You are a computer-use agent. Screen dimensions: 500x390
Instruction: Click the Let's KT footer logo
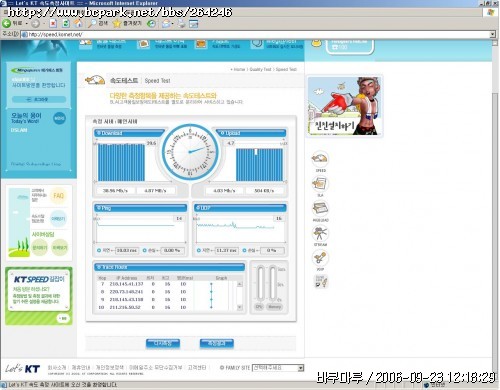click(x=22, y=369)
